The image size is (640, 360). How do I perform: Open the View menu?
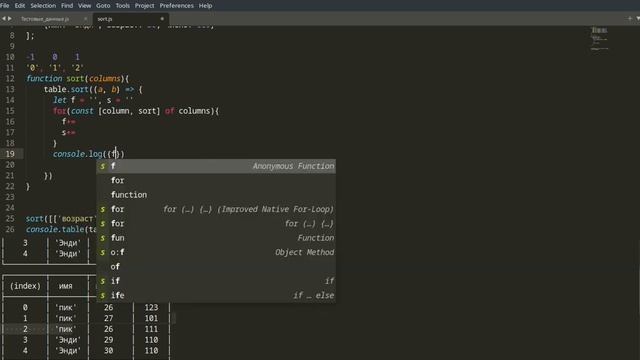84,6
